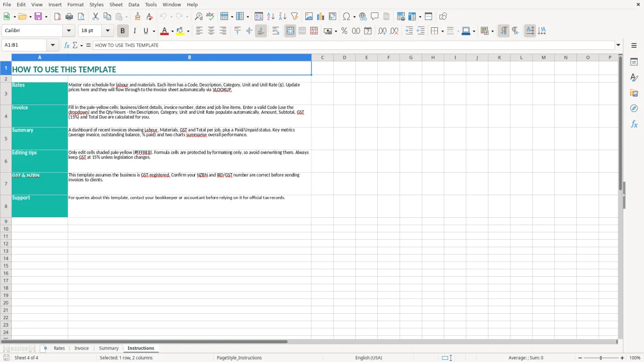Increase Indent icon

click(409, 31)
